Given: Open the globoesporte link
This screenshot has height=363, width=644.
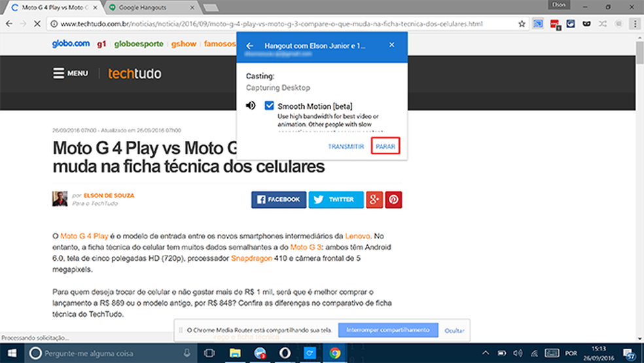Looking at the screenshot, I should coord(138,44).
